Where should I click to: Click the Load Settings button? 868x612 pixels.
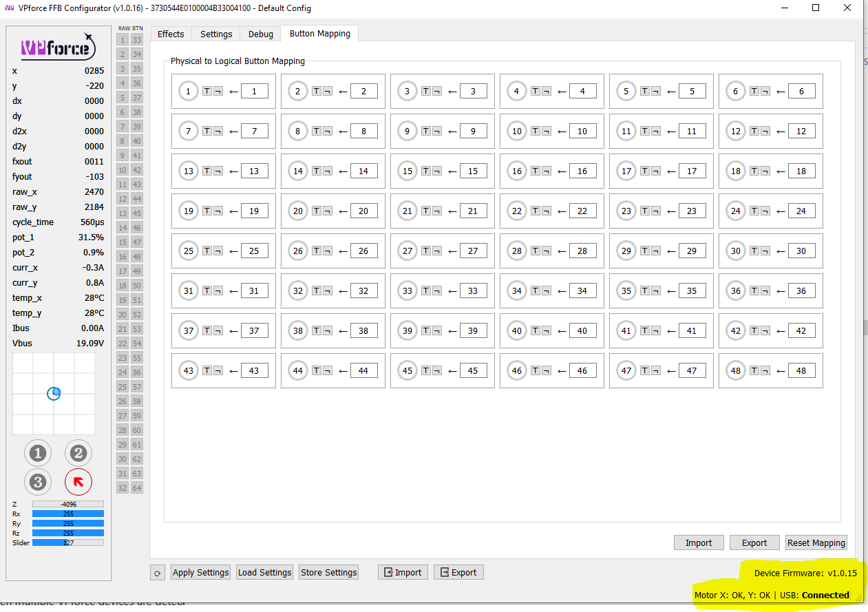[x=265, y=572]
